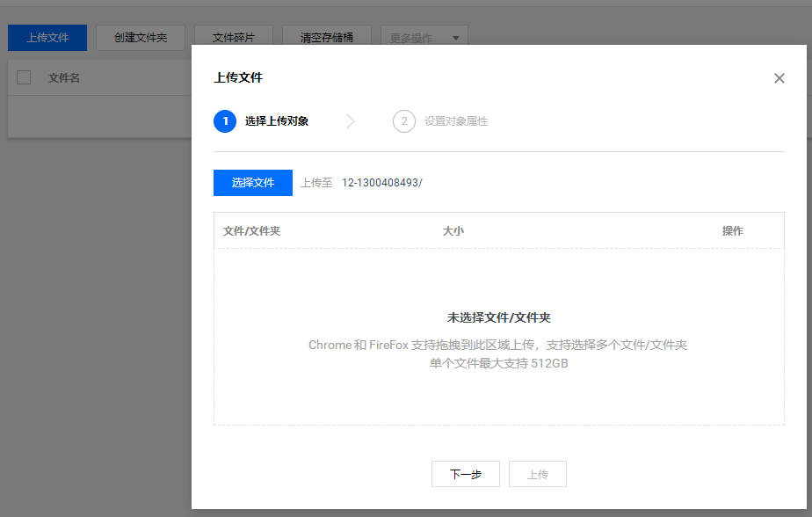Screen dimensions: 812x517
Task: Click the chevron between the two steps
Action: pyautogui.click(x=351, y=121)
